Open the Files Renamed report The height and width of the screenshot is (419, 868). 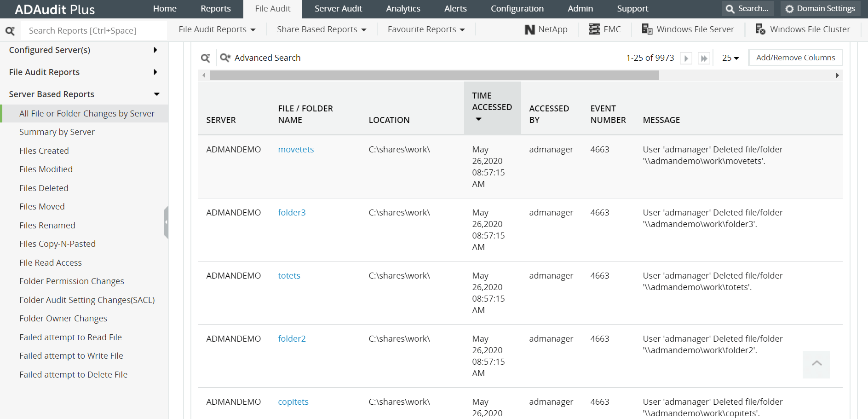[x=47, y=226]
